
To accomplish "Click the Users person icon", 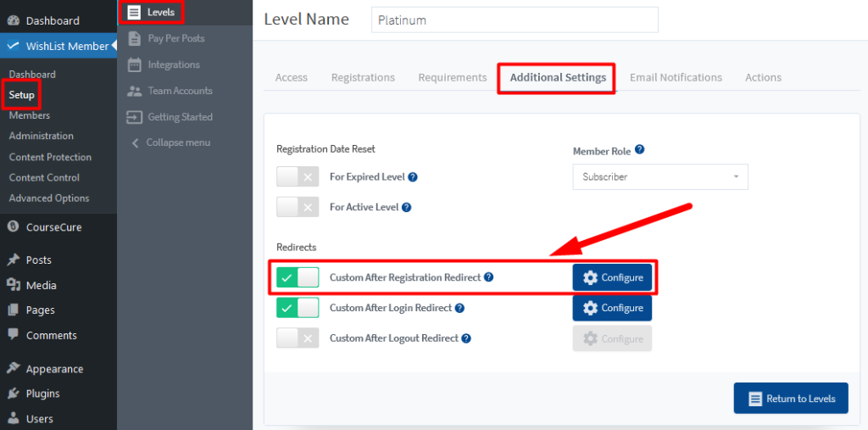I will point(14,418).
